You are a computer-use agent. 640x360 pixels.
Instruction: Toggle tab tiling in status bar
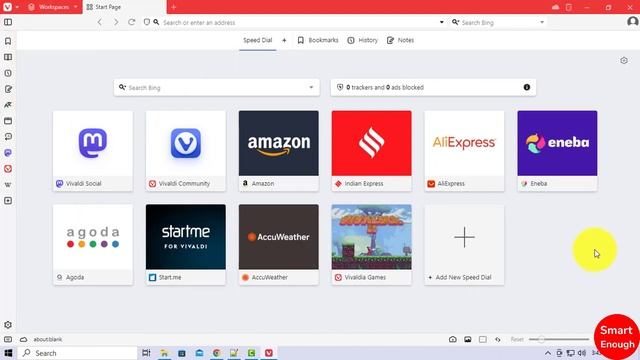point(483,339)
